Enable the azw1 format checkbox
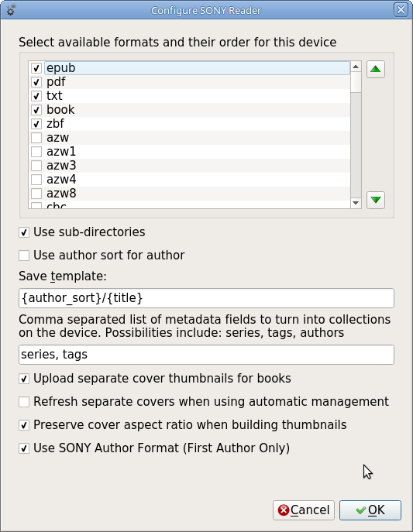The width and height of the screenshot is (413, 532). 36,152
